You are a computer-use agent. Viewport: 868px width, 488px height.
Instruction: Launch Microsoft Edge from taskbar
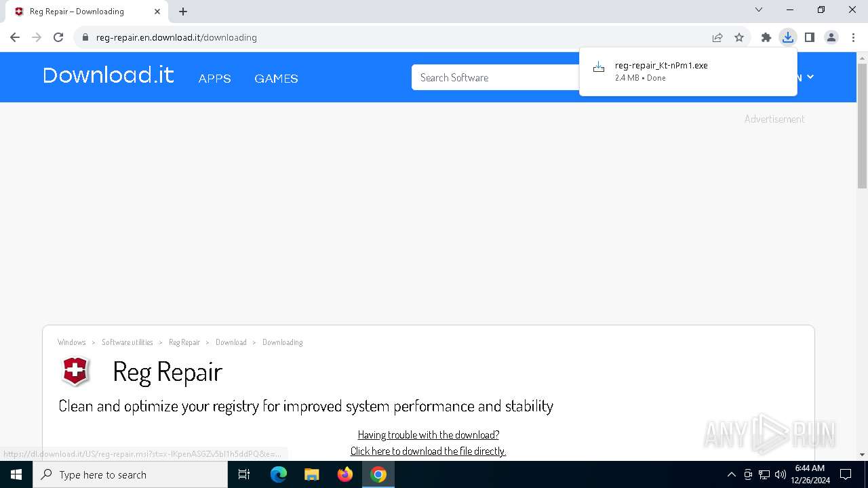(278, 474)
